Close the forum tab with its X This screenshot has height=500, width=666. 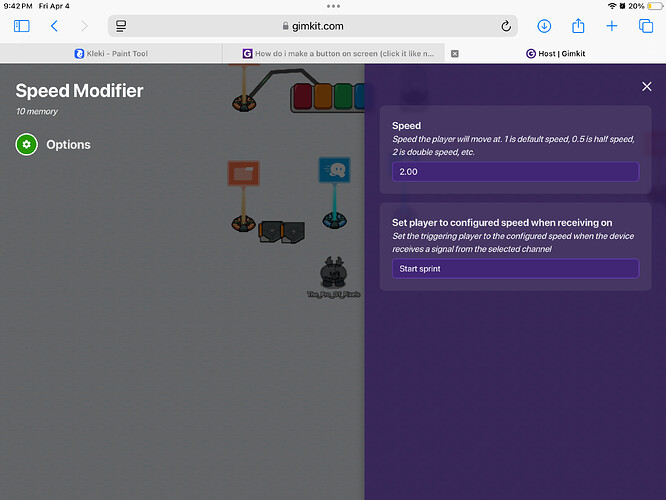(x=455, y=54)
